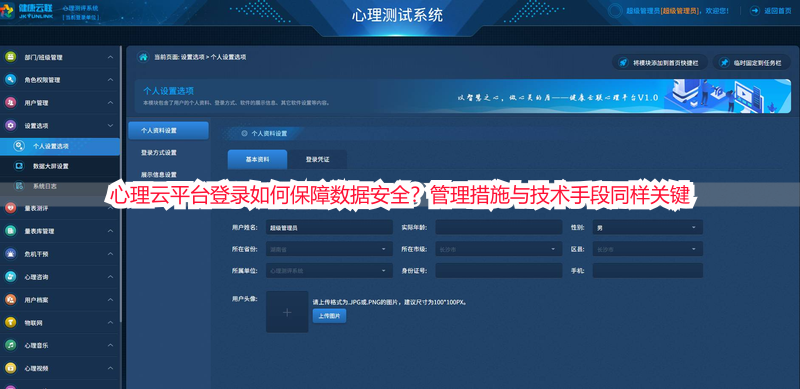Click the 部门/班级管理 sidebar icon
The height and width of the screenshot is (389, 800).
coord(10,57)
